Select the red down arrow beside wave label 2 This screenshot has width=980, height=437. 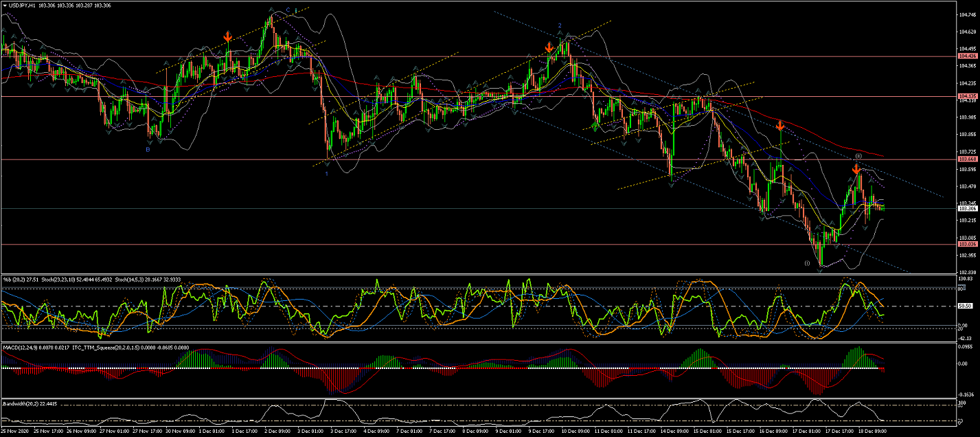(x=549, y=47)
